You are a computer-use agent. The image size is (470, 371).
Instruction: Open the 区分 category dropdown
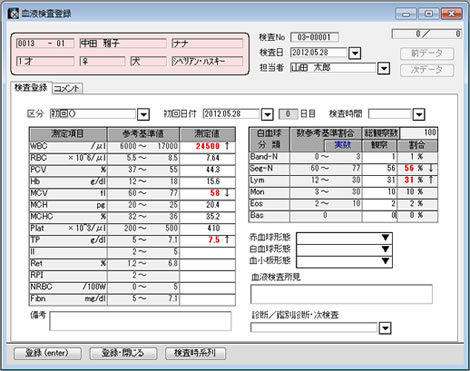[143, 115]
